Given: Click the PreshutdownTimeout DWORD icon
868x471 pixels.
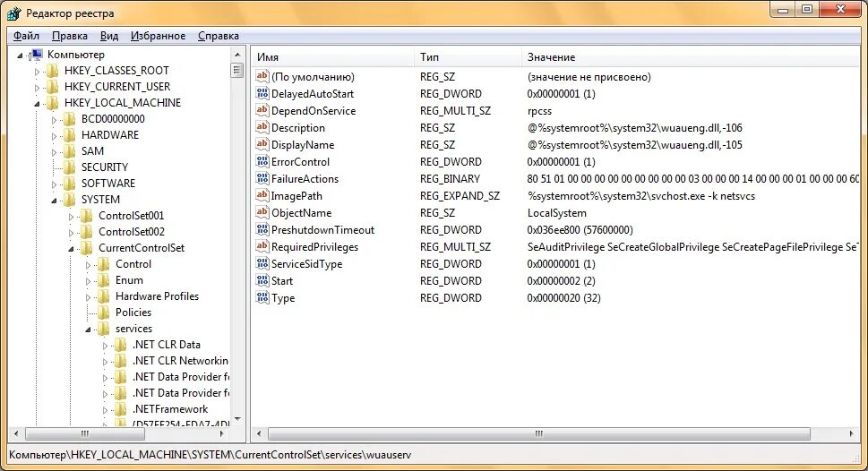Looking at the screenshot, I should coord(262,230).
